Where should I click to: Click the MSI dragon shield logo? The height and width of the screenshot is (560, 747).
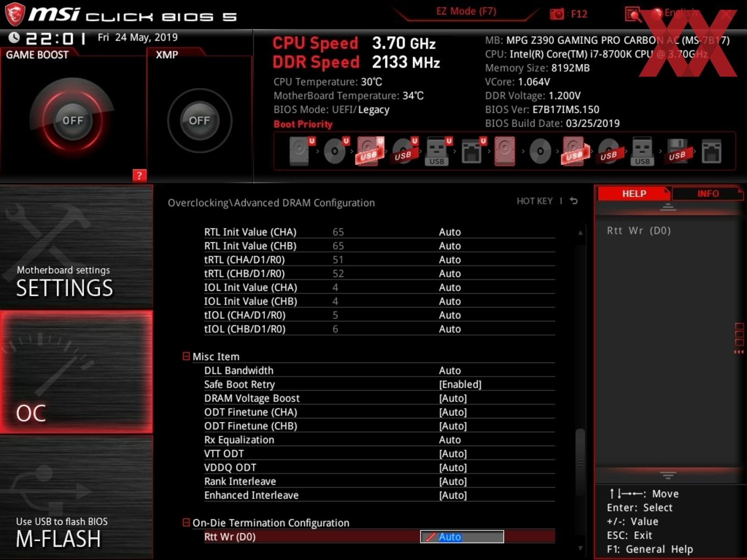[15, 14]
